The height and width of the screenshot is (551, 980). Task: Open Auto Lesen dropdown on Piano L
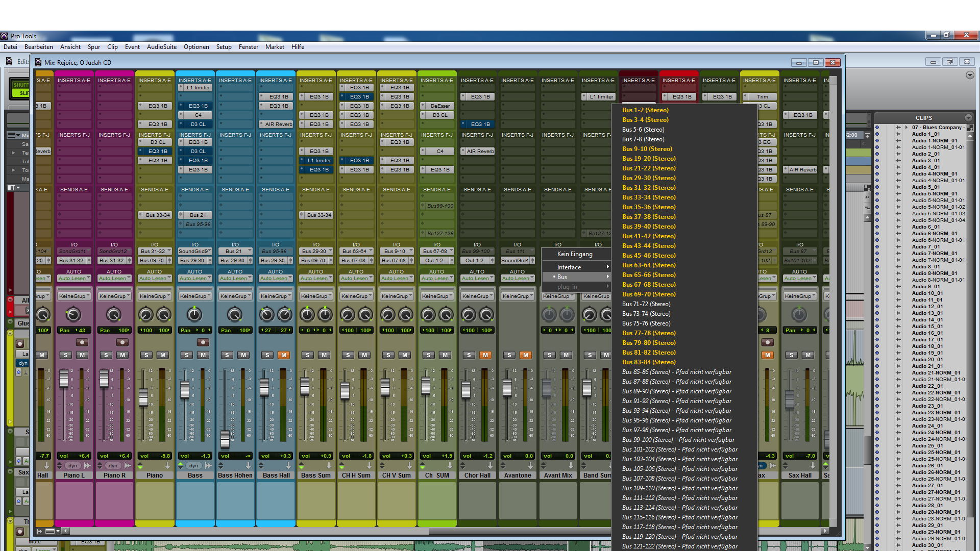click(74, 279)
